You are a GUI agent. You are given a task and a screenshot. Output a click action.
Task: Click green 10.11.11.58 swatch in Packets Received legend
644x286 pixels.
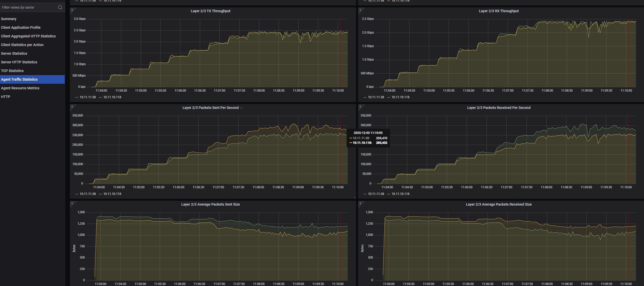pos(365,194)
